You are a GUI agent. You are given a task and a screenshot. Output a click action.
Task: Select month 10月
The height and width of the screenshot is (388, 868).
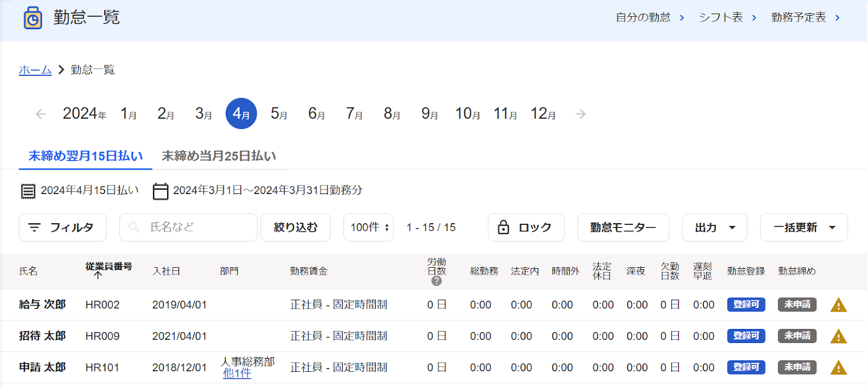[x=468, y=114]
